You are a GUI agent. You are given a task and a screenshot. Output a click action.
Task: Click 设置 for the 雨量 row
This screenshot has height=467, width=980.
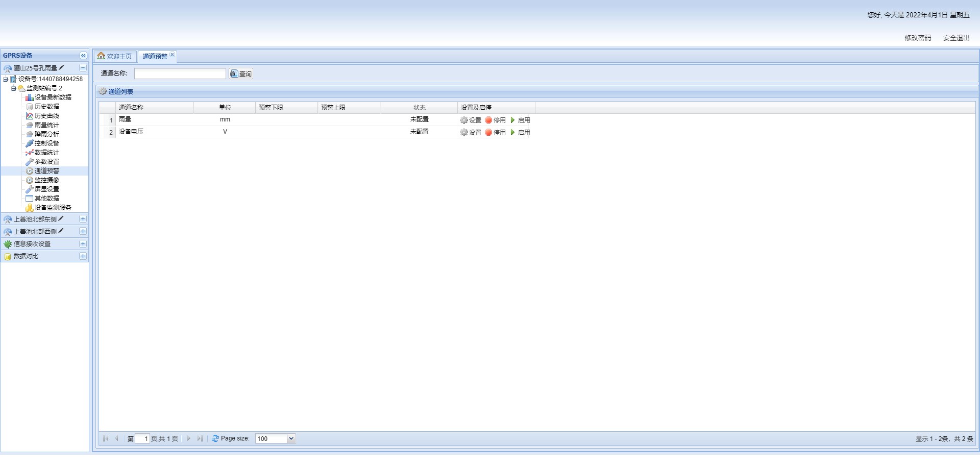tap(471, 120)
